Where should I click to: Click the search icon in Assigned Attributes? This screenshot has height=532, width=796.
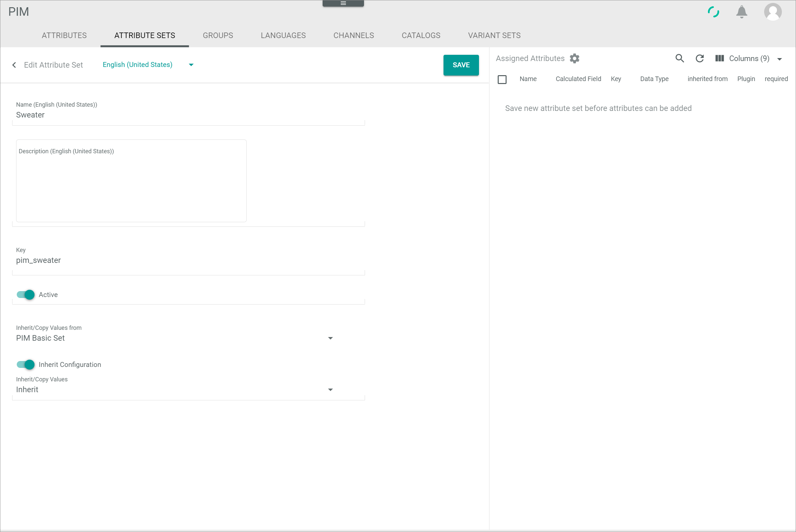coord(679,58)
